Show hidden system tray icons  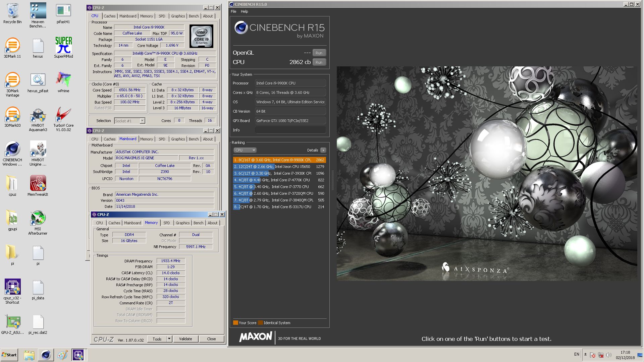[585, 355]
